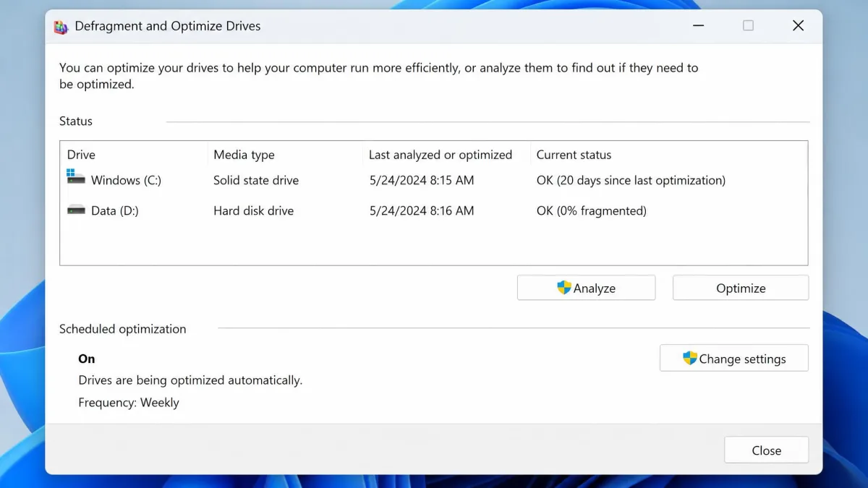This screenshot has width=868, height=488.
Task: Click the Current status column header
Action: [574, 155]
